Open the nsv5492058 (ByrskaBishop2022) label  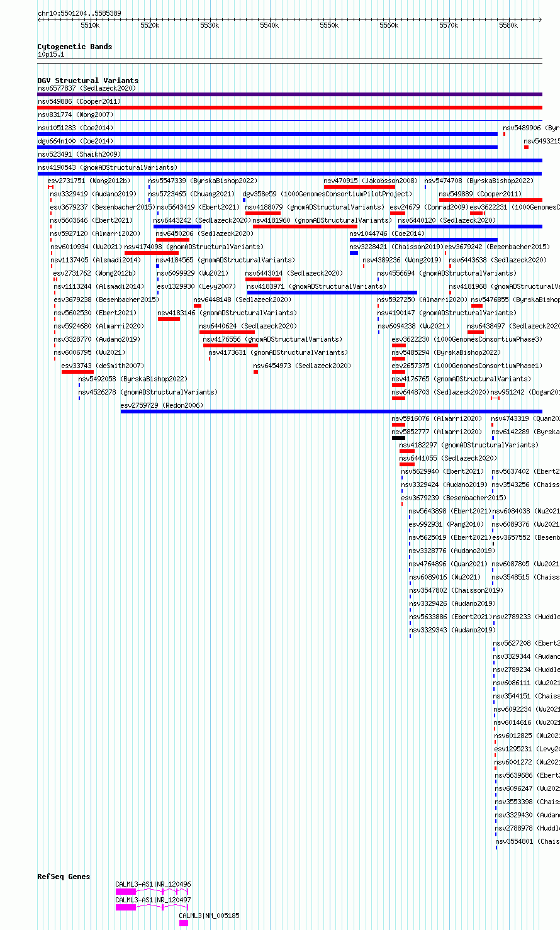tap(133, 379)
